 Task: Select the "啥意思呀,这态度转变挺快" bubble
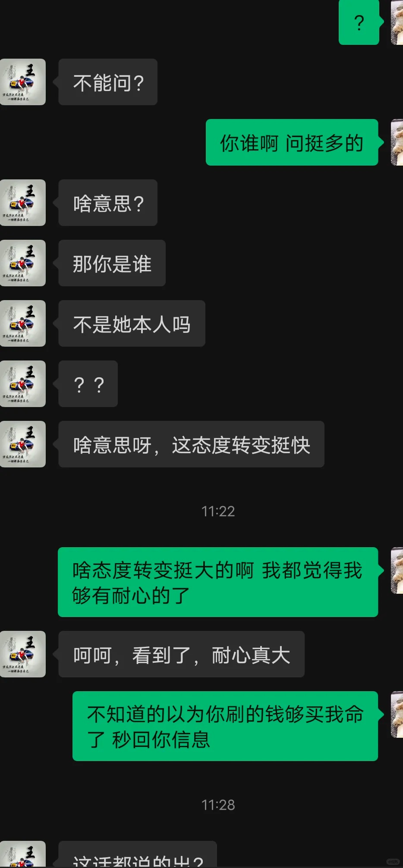(191, 444)
